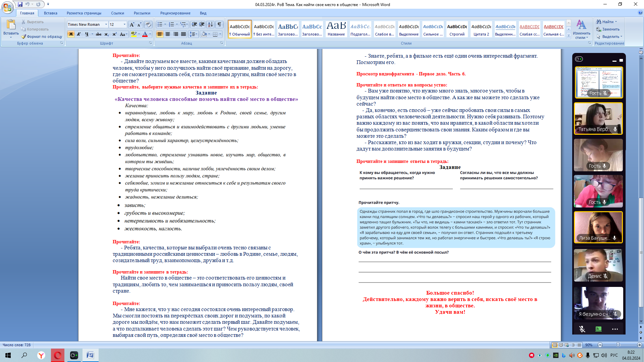
Task: Click the Replace button in Editing group
Action: click(x=608, y=29)
